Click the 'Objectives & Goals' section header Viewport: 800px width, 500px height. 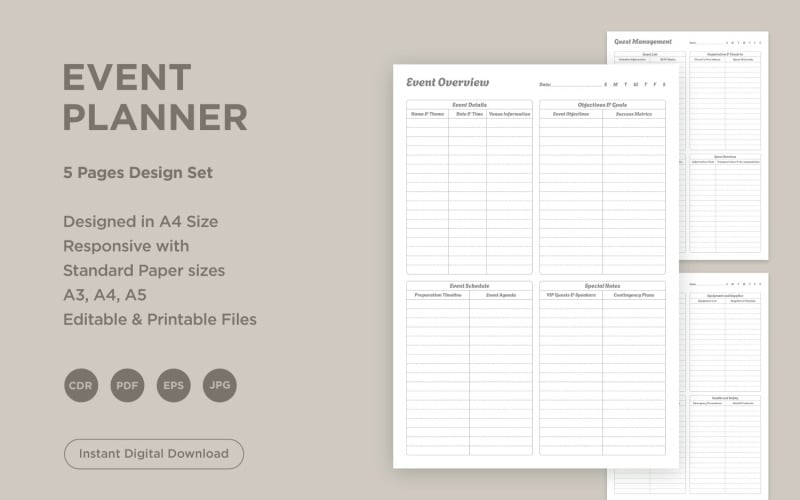[x=602, y=105]
